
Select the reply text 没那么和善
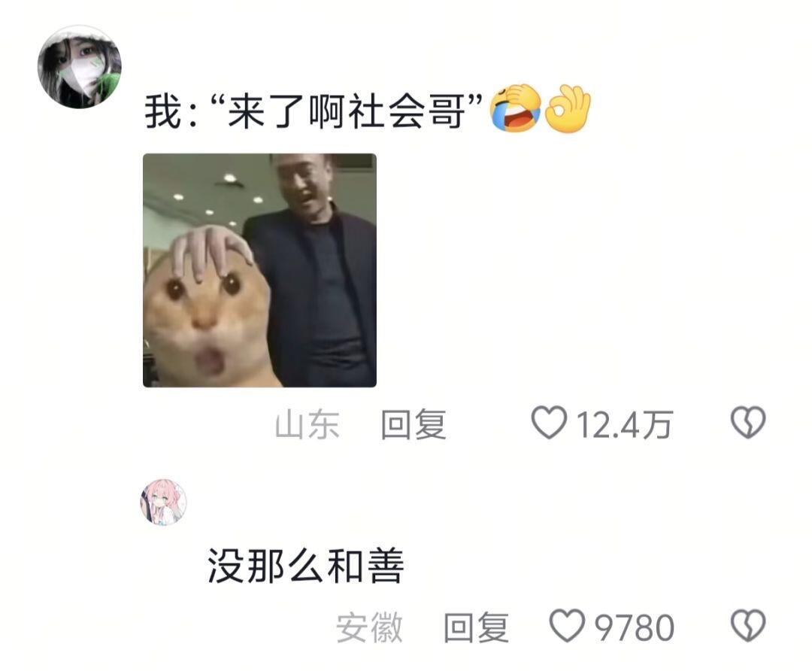[305, 565]
